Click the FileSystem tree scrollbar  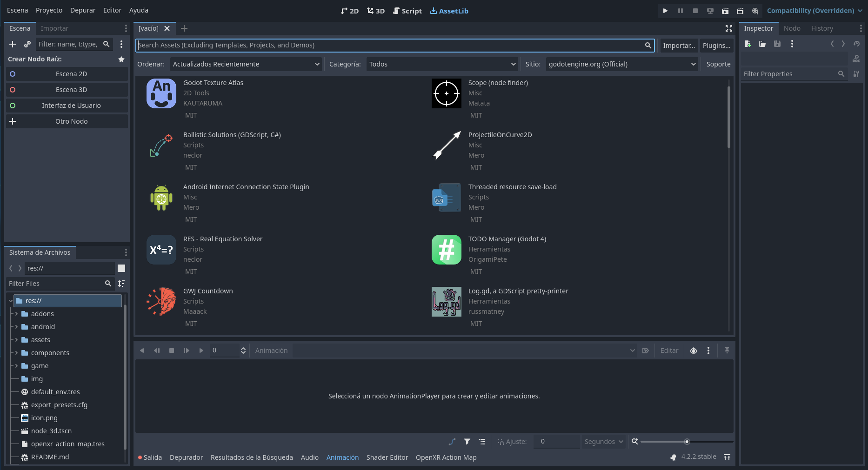125,377
